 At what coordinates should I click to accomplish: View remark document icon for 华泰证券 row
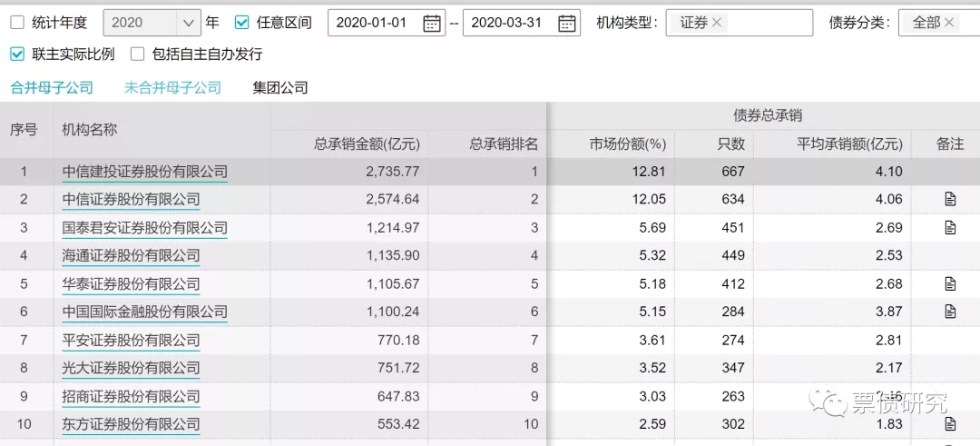tap(950, 283)
